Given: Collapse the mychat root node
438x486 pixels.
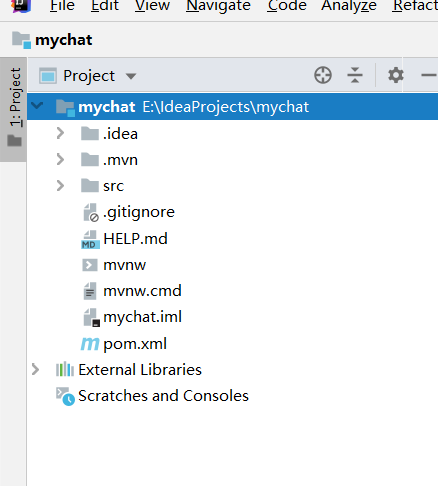Looking at the screenshot, I should [x=37, y=106].
